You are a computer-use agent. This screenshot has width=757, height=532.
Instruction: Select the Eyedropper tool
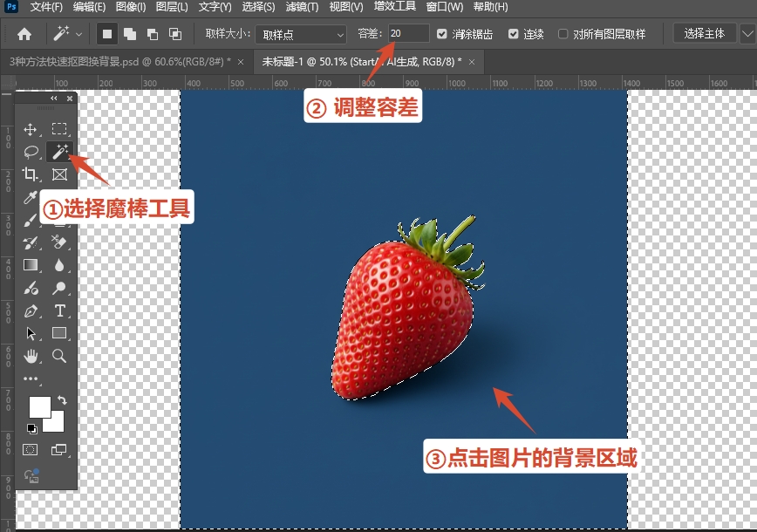[31, 197]
